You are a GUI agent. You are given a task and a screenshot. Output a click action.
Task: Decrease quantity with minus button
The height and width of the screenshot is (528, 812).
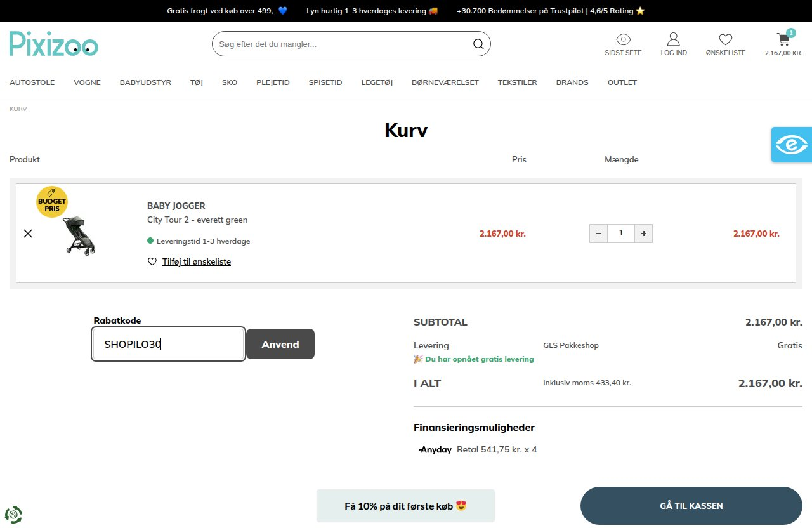(598, 234)
